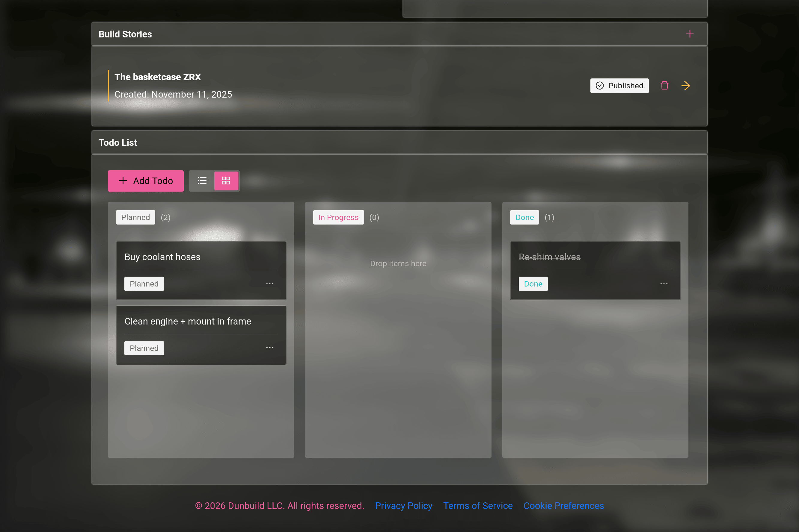Open options menu for Buy coolant hoses
Viewport: 799px width, 532px height.
[x=270, y=283]
